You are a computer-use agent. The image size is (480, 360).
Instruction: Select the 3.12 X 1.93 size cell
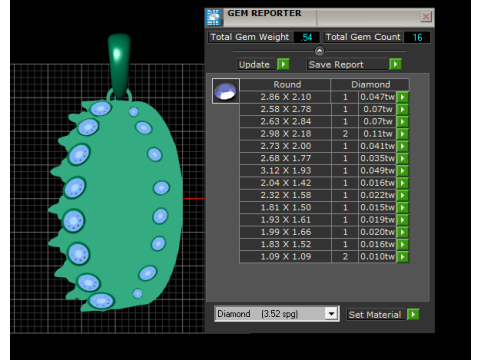tap(285, 171)
